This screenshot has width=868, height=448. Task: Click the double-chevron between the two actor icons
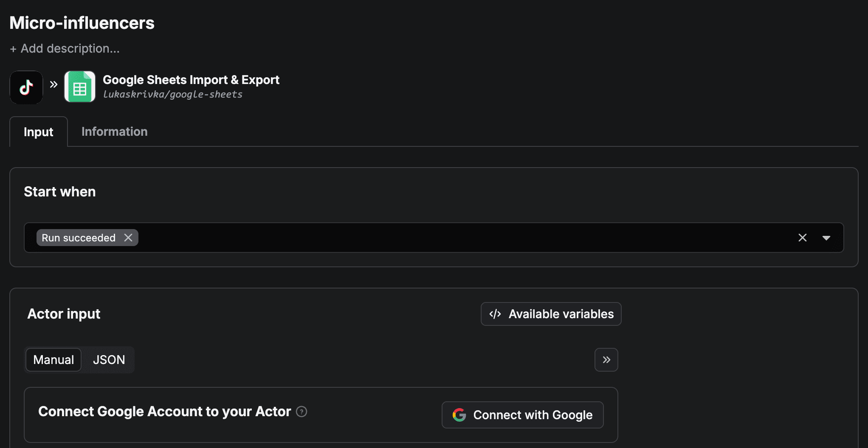53,84
